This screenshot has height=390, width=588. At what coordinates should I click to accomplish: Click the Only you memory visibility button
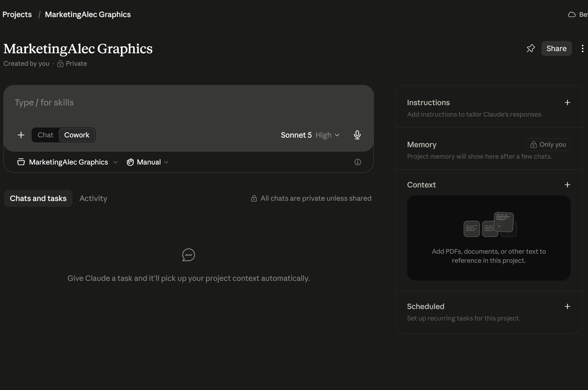pos(548,145)
